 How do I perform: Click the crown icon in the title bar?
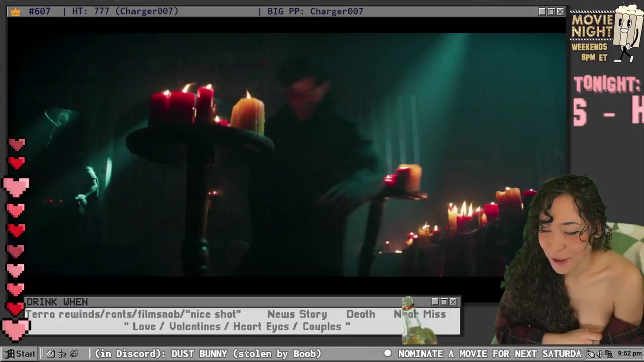coord(16,12)
